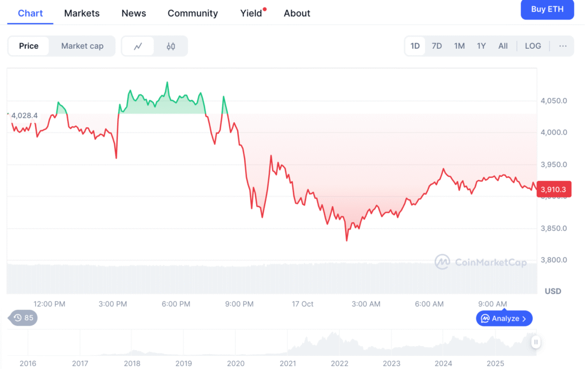Image resolution: width=588 pixels, height=369 pixels.
Task: Select the 1D time range
Action: [415, 46]
